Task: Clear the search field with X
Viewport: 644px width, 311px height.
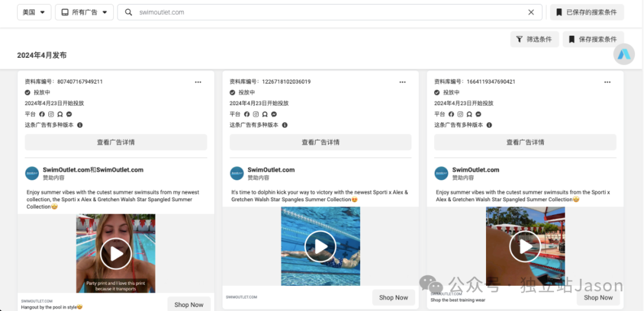Action: click(x=531, y=13)
